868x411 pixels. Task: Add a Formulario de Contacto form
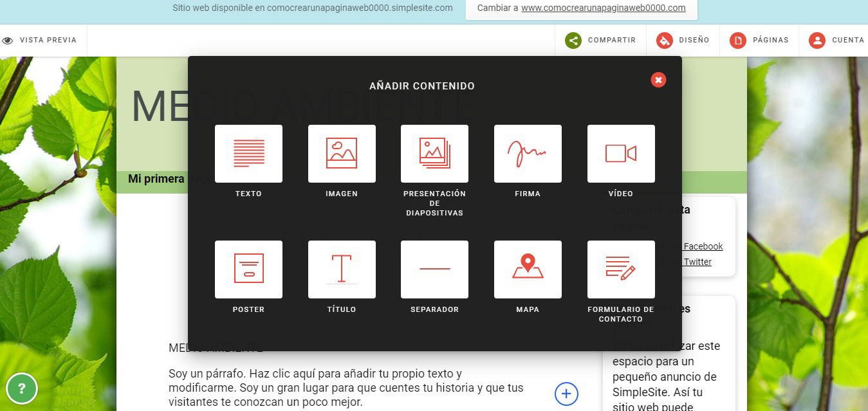click(621, 269)
